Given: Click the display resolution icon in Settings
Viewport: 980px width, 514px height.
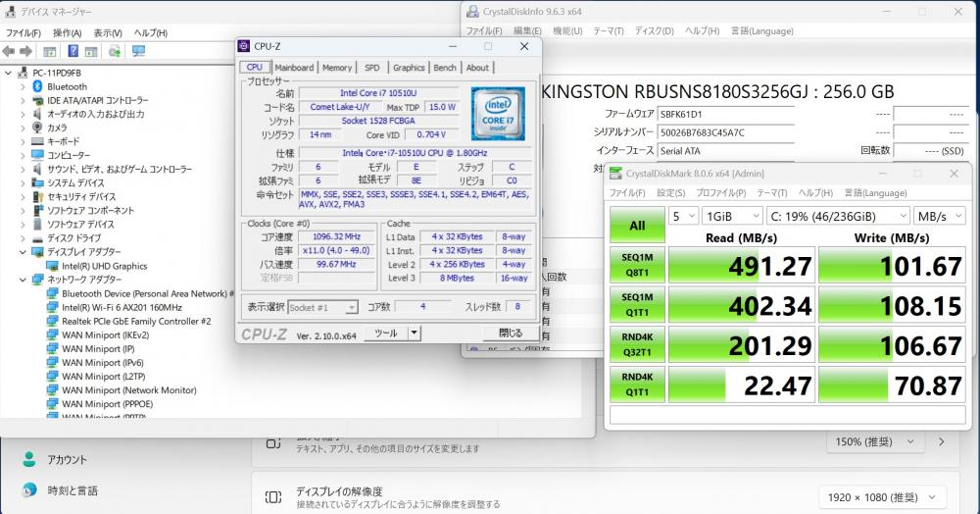Looking at the screenshot, I should coord(273,497).
